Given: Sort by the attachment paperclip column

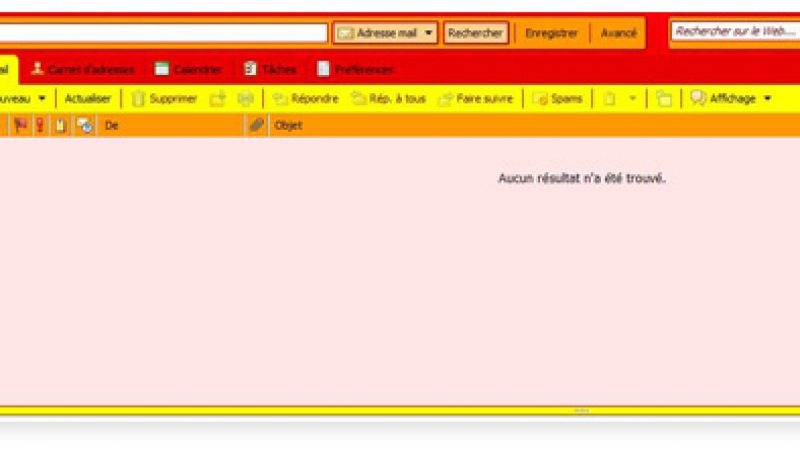Looking at the screenshot, I should click(x=257, y=125).
